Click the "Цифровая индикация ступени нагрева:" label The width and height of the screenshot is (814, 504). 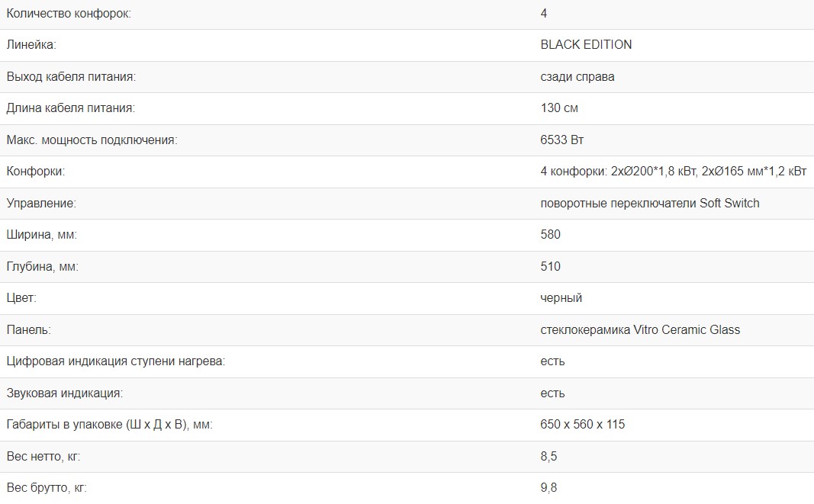(x=116, y=361)
